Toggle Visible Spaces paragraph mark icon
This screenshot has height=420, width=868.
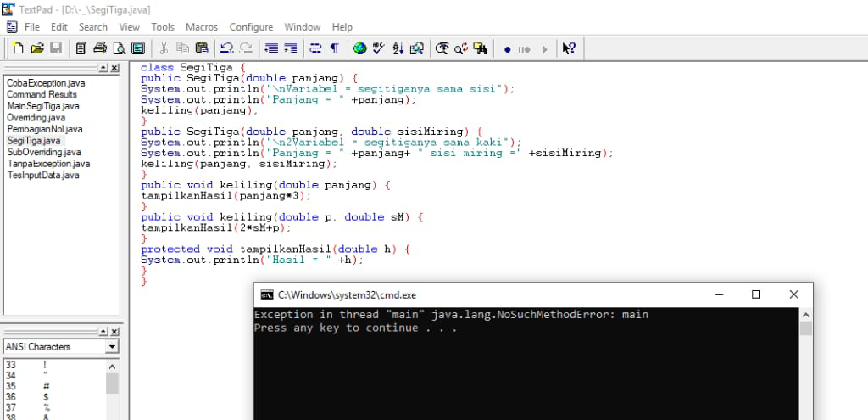click(x=334, y=48)
